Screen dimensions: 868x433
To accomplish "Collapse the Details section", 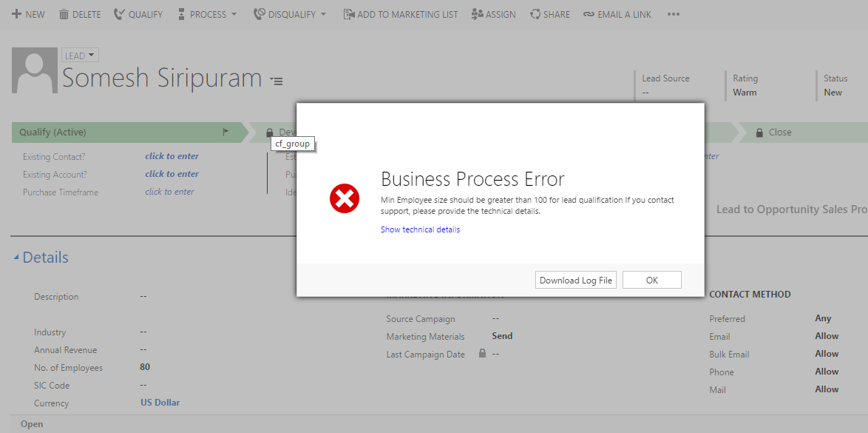I will pos(16,258).
